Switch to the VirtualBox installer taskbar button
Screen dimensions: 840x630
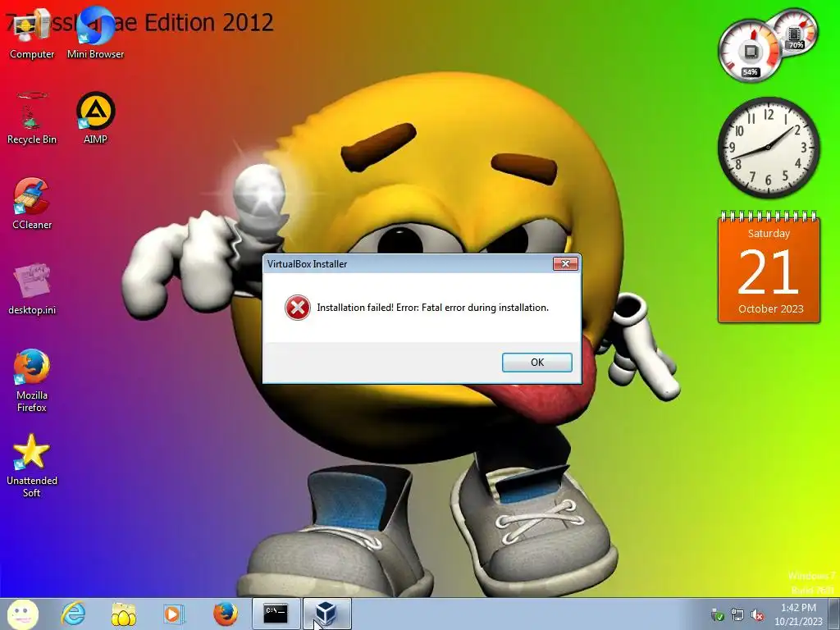pos(326,614)
